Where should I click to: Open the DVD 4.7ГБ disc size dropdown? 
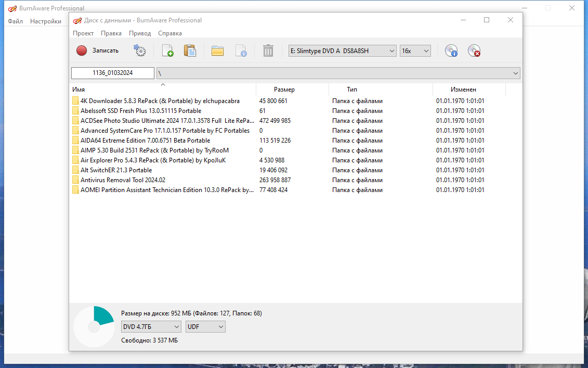click(x=151, y=327)
